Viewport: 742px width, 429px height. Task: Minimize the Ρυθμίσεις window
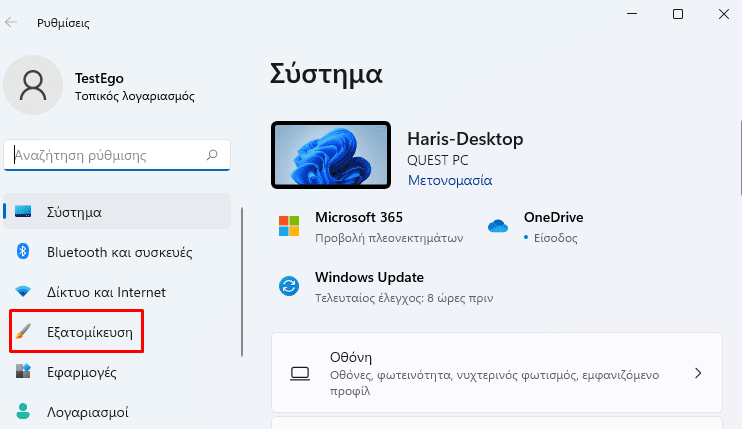[x=632, y=14]
